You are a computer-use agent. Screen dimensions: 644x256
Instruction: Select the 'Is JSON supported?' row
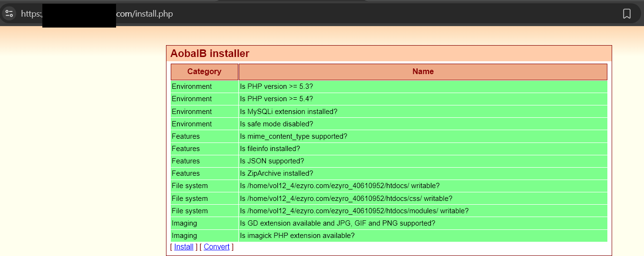click(272, 161)
